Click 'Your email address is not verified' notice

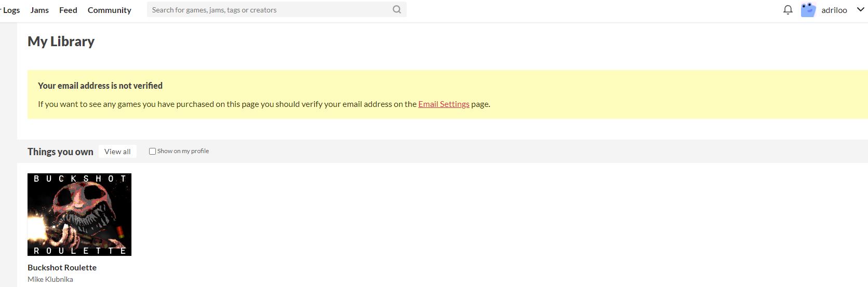[100, 86]
